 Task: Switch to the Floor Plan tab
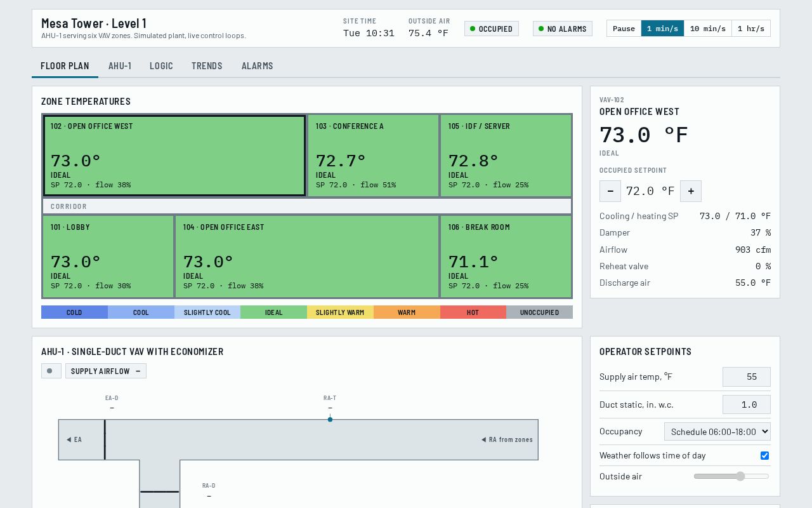[65, 66]
